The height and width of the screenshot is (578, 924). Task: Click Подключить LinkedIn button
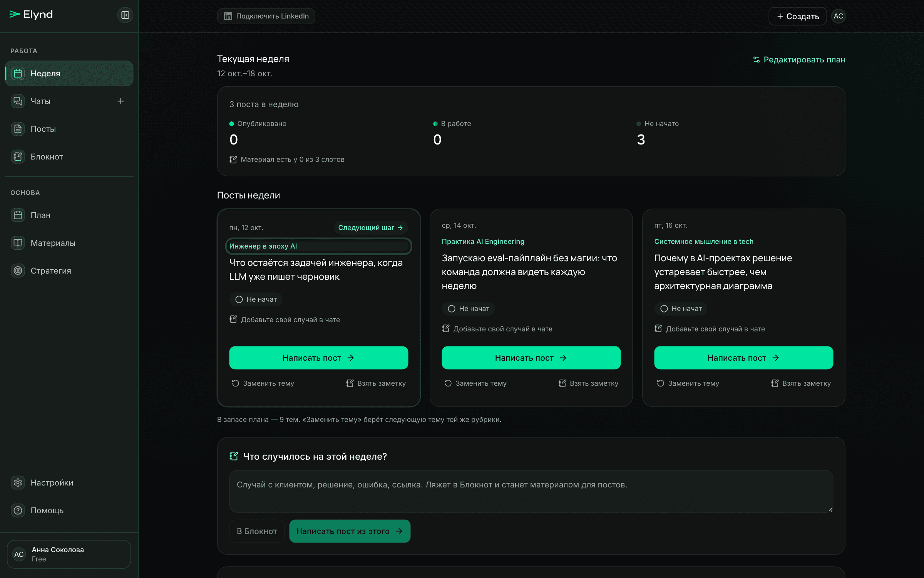266,16
